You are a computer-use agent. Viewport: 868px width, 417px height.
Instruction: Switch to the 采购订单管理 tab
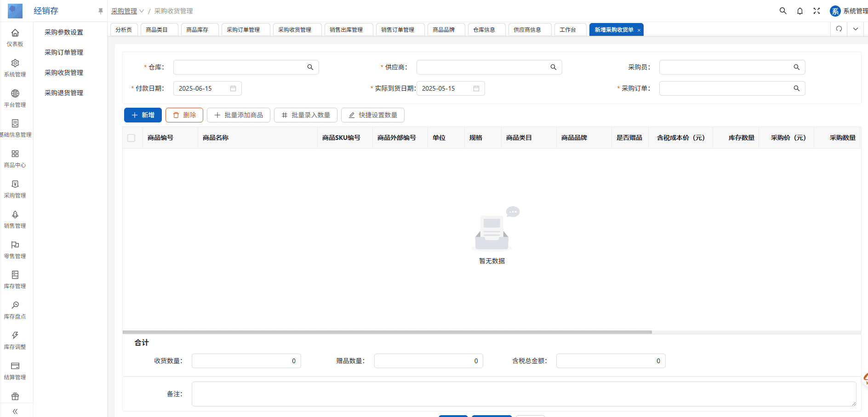243,30
